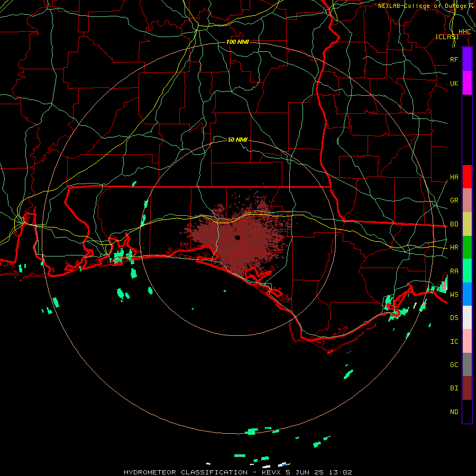Click the 'UK' legend label
The image size is (476, 476).
[x=454, y=83]
